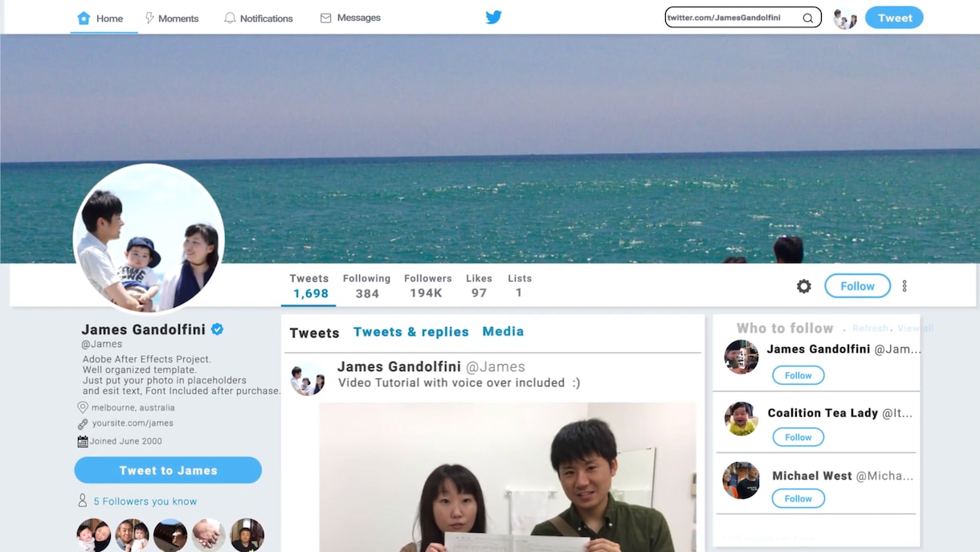Select the Tweets timeline tab

point(314,333)
